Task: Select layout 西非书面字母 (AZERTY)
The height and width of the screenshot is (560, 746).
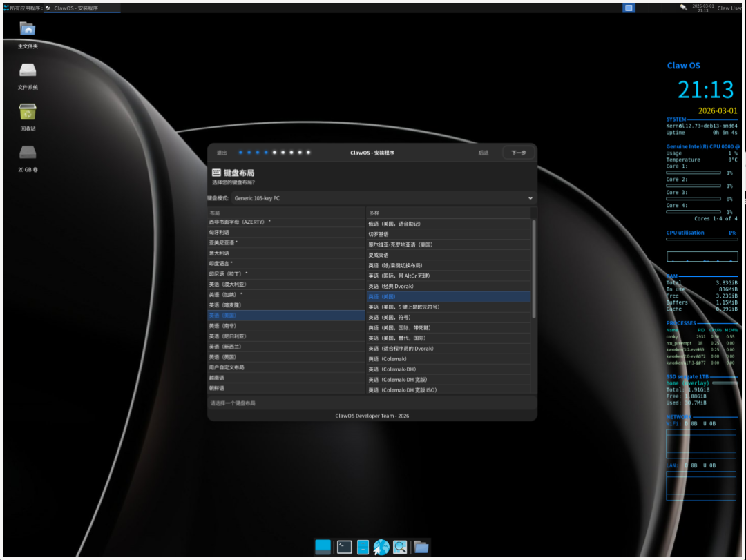Action: [286, 222]
